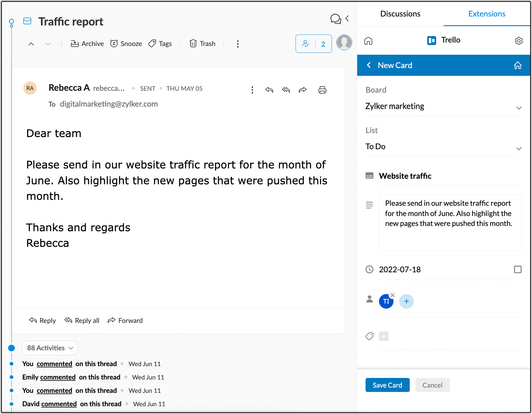Click the Trash toolbar button
The image size is (532, 414).
(x=203, y=44)
